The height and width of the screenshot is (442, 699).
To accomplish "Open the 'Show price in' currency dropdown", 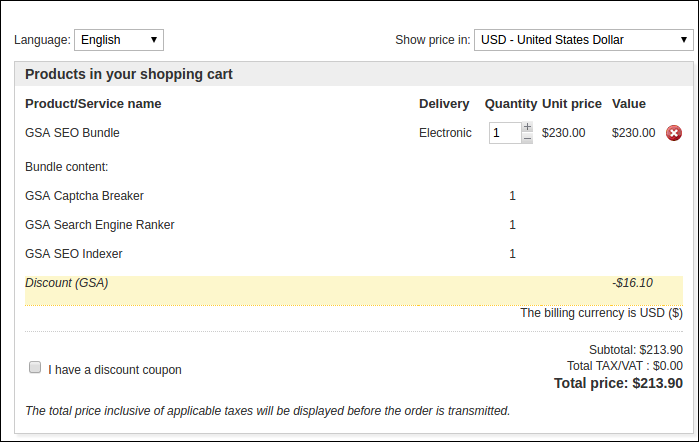I will pyautogui.click(x=583, y=40).
